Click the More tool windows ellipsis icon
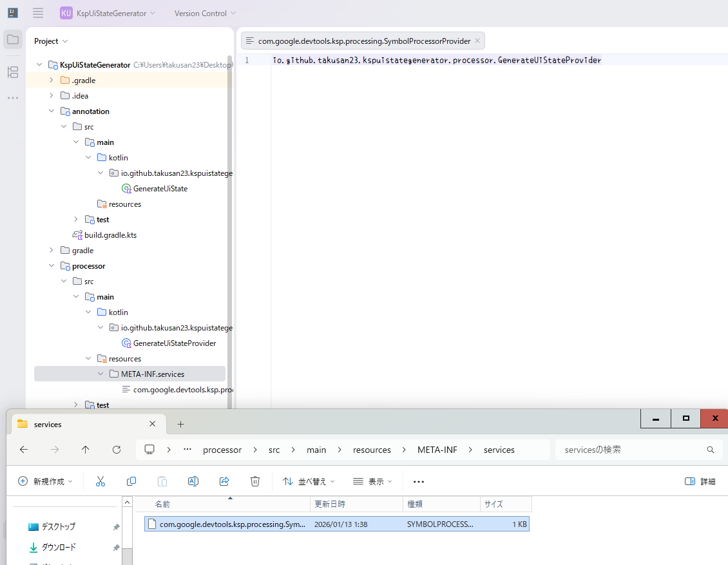The image size is (728, 565). (12, 98)
